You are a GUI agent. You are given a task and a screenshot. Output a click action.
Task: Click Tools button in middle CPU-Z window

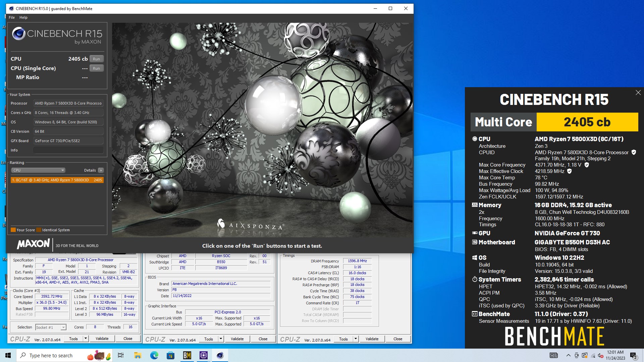pyautogui.click(x=209, y=339)
